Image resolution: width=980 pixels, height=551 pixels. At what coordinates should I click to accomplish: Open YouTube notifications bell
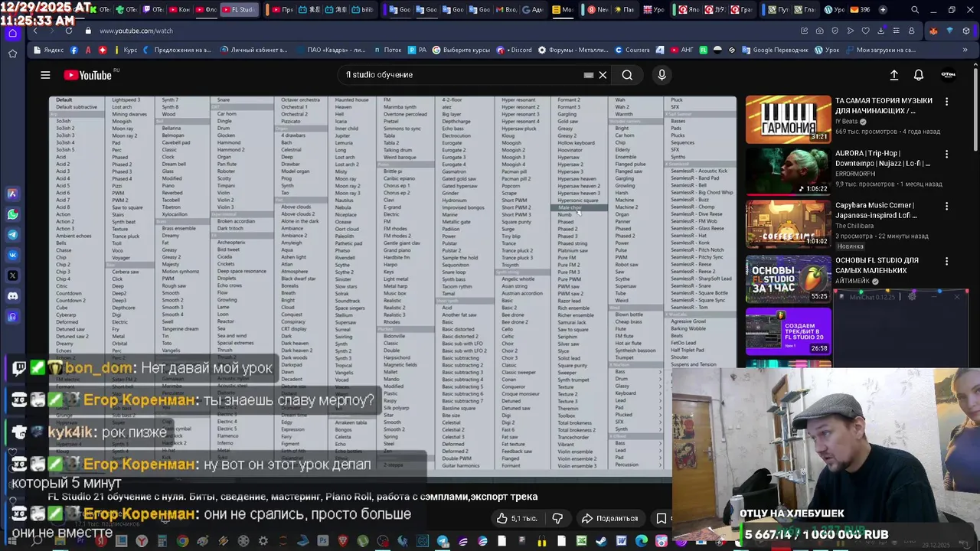[919, 75]
